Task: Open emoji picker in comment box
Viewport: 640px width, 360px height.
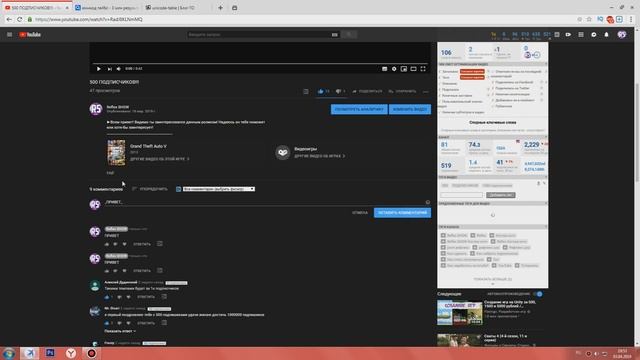Action: point(427,202)
